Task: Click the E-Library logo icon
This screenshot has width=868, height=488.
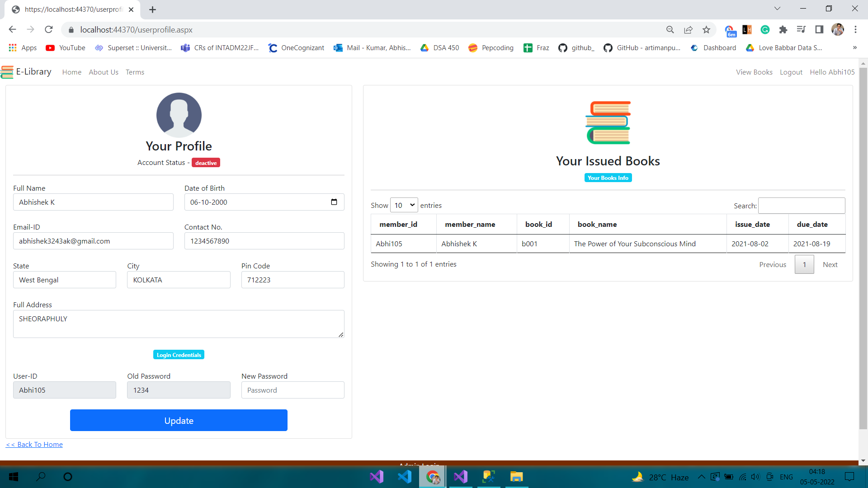Action: click(8, 72)
